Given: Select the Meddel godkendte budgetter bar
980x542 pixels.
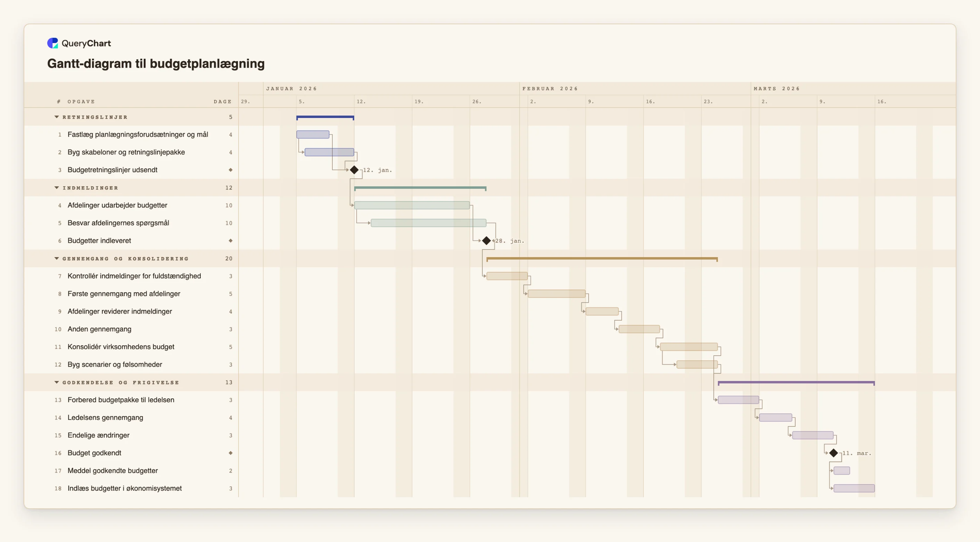Looking at the screenshot, I should point(842,471).
